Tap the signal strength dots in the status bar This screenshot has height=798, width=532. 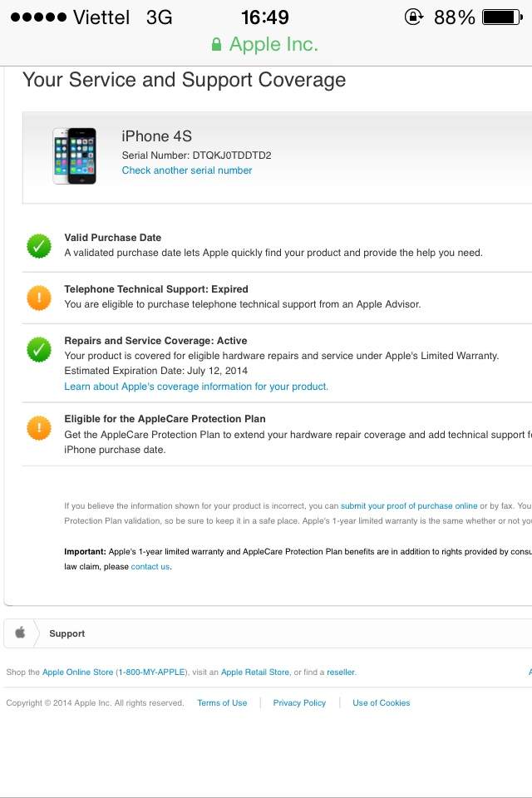click(x=39, y=17)
